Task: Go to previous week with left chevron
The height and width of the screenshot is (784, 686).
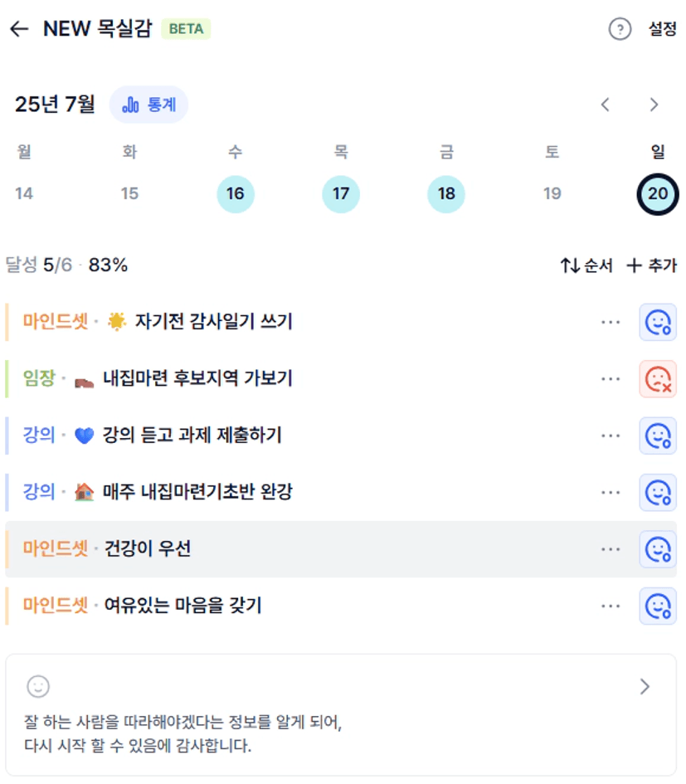Action: 605,105
